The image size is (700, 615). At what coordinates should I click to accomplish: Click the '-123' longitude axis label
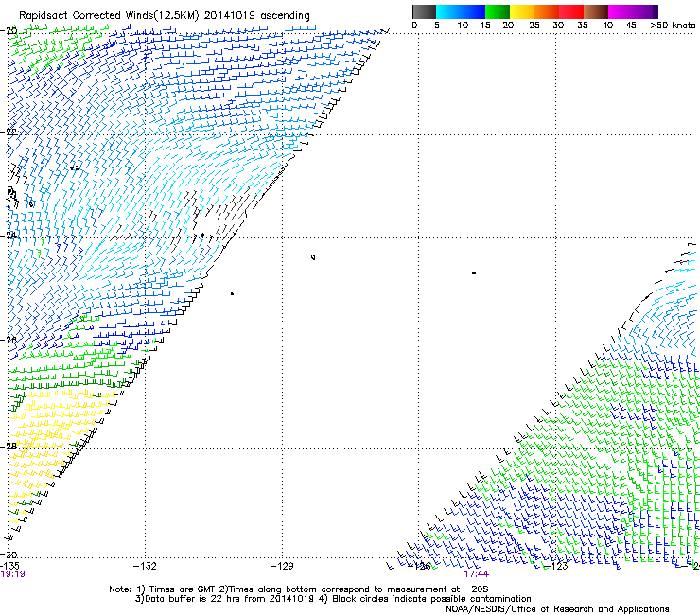556,566
